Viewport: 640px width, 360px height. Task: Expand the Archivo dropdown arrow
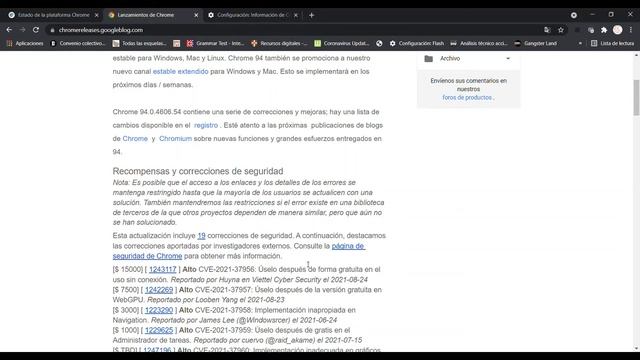(508, 58)
